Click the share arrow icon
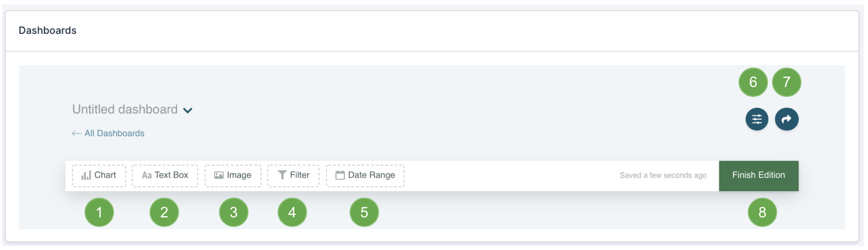 click(x=787, y=119)
